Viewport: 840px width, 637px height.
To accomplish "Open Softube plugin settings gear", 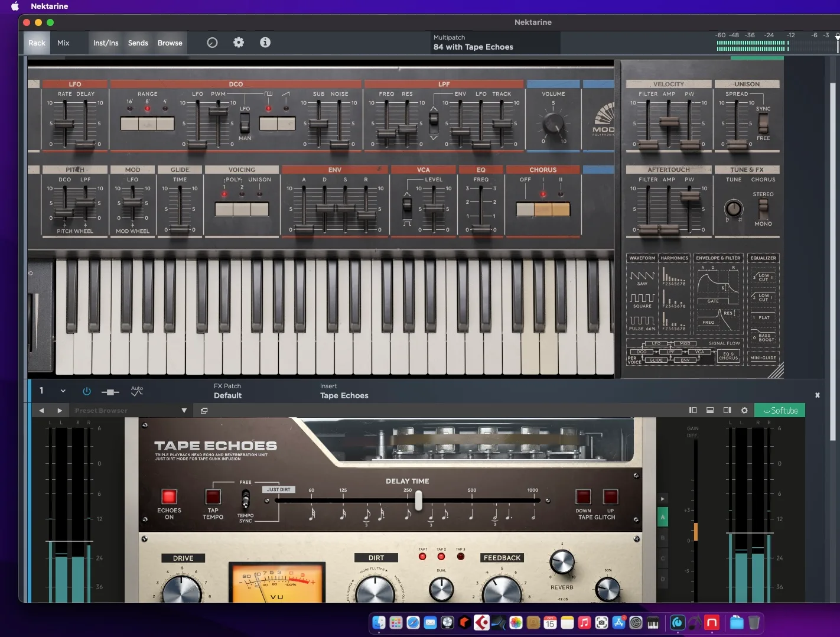I will (744, 410).
